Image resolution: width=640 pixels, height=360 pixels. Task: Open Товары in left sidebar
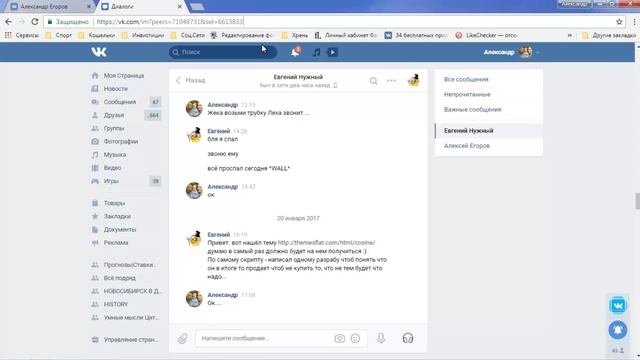[114, 203]
